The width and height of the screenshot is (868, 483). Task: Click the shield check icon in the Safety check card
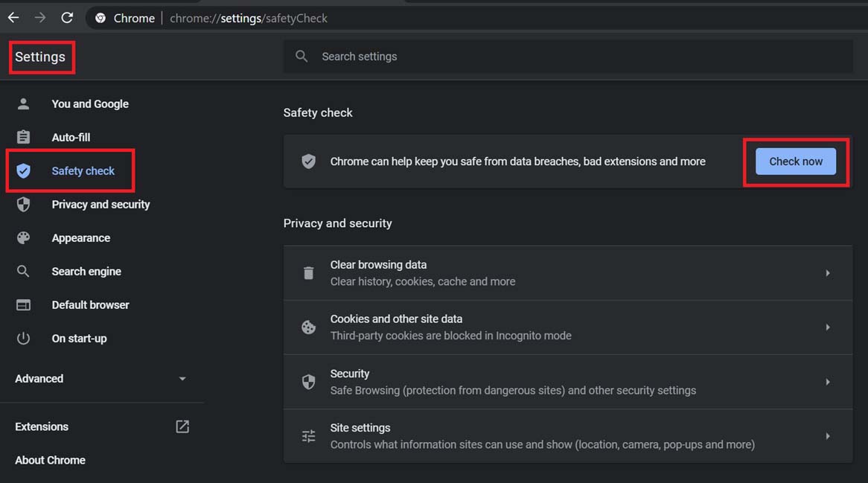(x=308, y=161)
